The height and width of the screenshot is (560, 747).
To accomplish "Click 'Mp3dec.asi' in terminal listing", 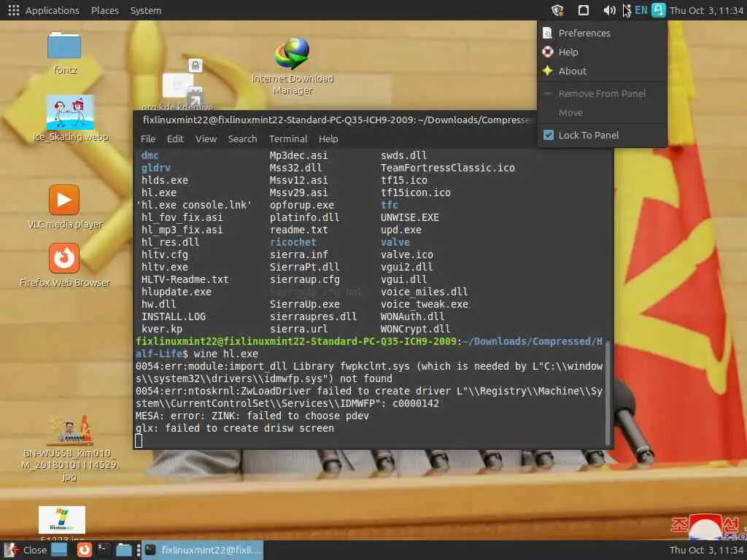I will (298, 156).
